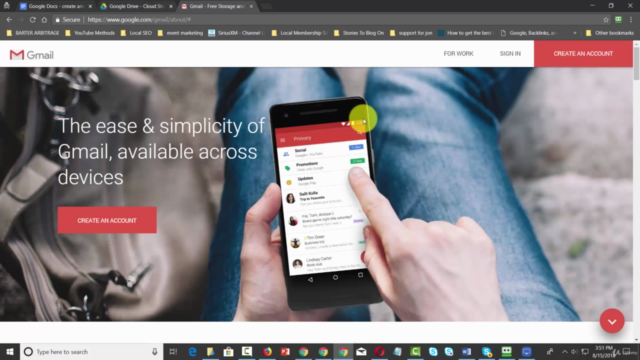Click the SIGN IN link

pos(510,53)
